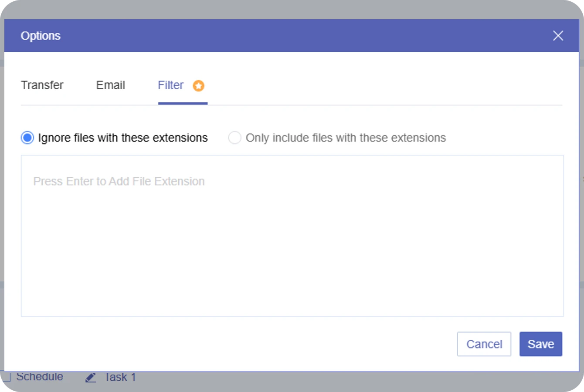Tick the Schedule checkbox below the dialog
584x392 pixels.
[5, 376]
